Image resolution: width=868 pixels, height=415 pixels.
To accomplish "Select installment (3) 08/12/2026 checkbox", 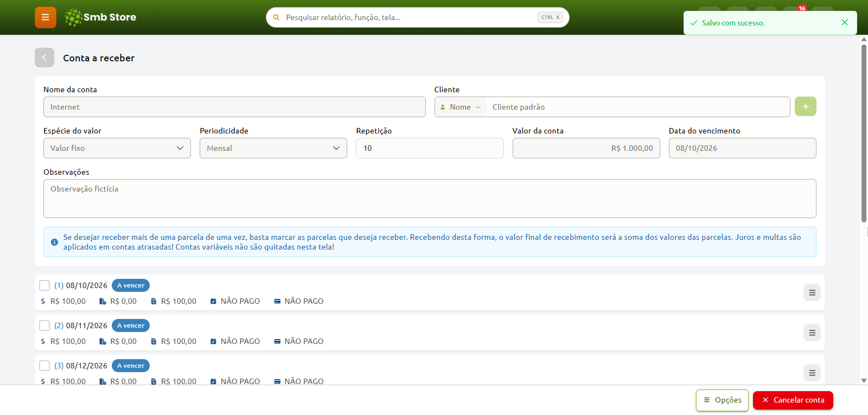I will [44, 366].
